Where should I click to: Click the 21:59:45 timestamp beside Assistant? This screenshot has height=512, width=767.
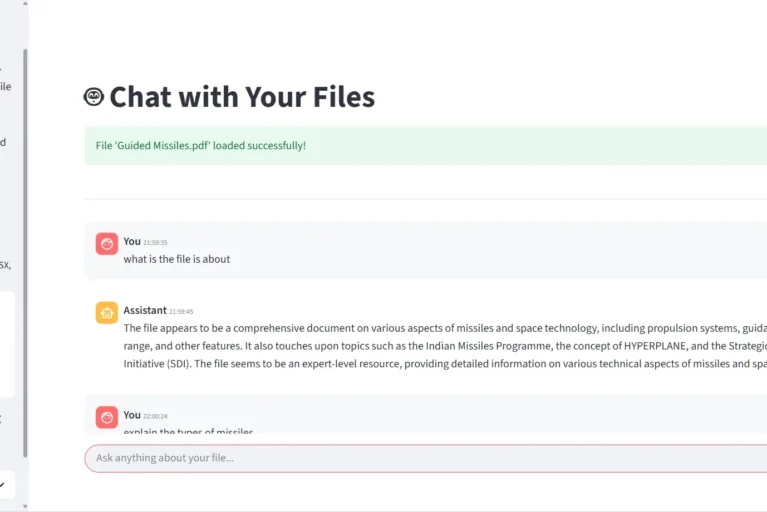(x=181, y=312)
